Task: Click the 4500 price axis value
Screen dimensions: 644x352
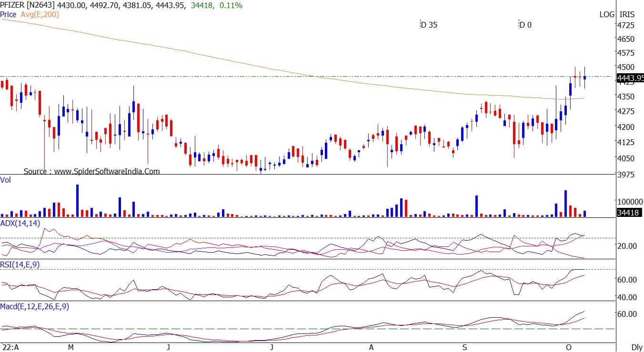Action: tap(626, 67)
